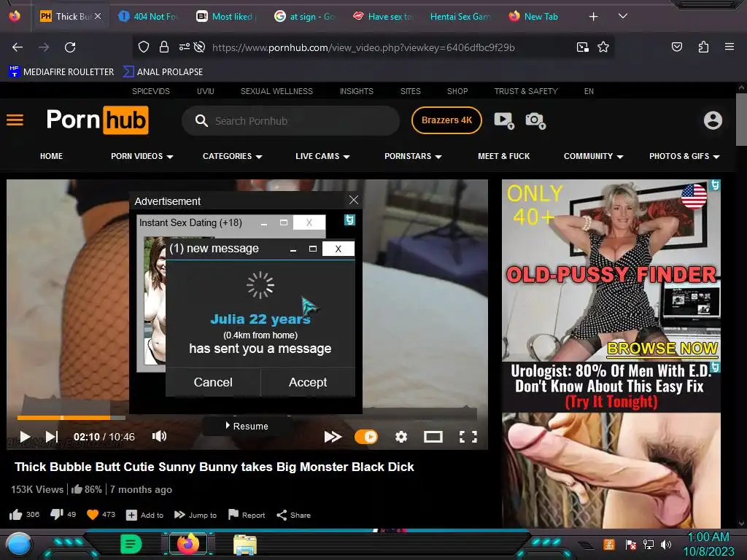Click the page vertical scrollbar

[741, 120]
